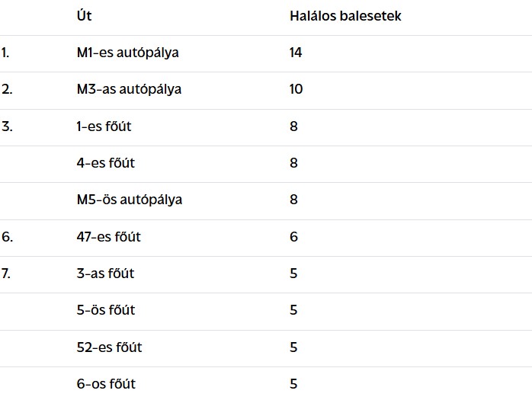The width and height of the screenshot is (532, 400).
Task: Click the "M5-ös autópálya" cell
Action: click(129, 200)
